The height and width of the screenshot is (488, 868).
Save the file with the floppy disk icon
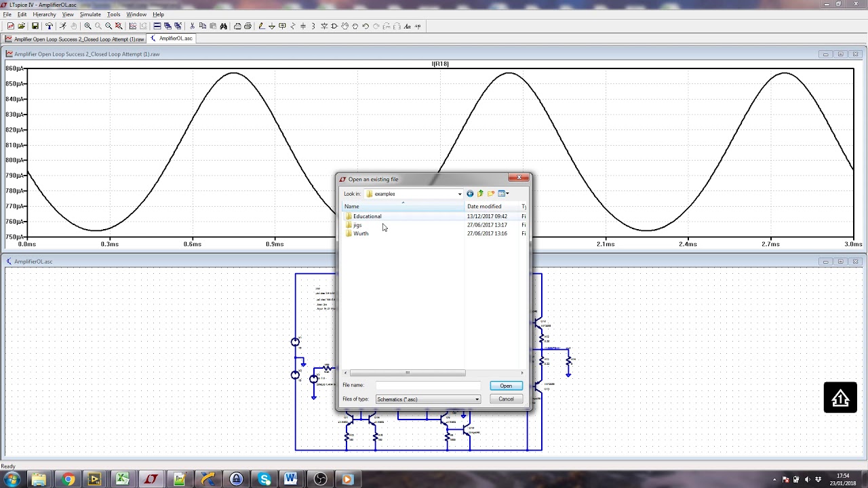click(35, 26)
